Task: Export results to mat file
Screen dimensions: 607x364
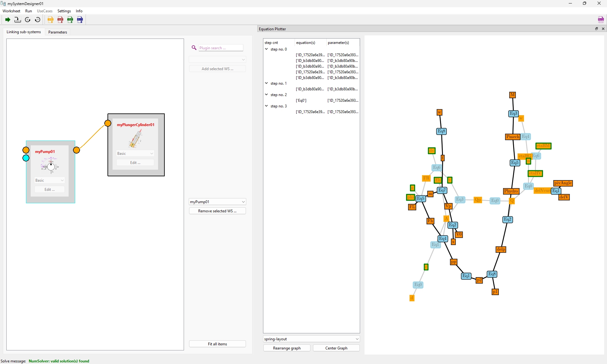Action: [60, 20]
